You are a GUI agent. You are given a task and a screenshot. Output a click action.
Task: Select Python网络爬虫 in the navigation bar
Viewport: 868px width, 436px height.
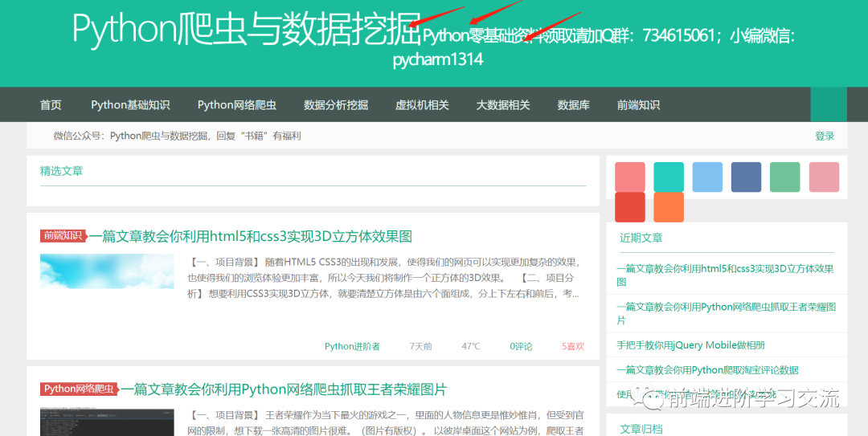pos(237,104)
